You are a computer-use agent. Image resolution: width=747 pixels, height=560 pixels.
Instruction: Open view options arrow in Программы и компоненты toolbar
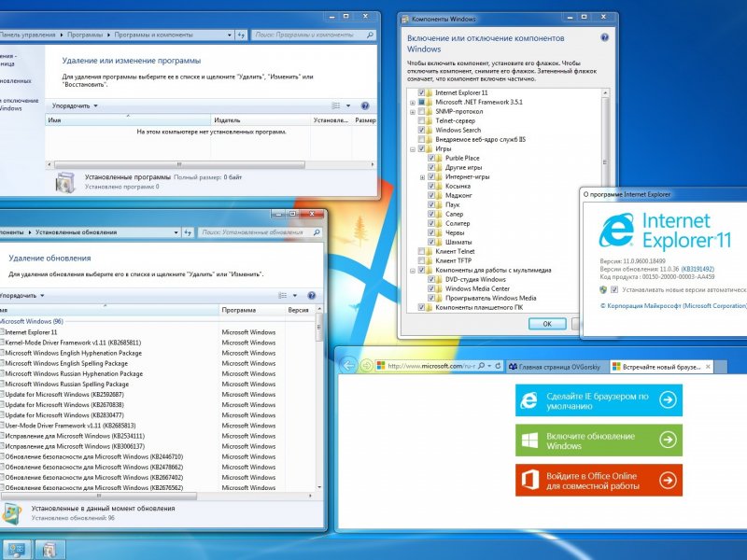click(x=348, y=105)
